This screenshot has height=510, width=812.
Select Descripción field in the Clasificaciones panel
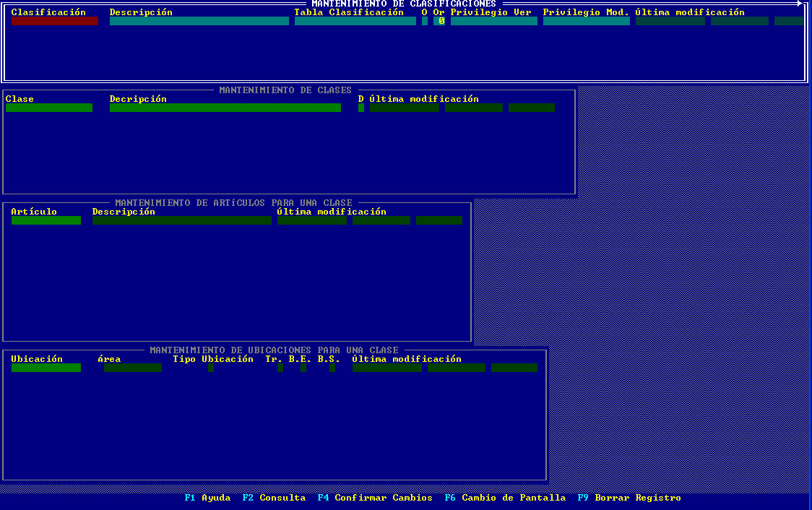tap(199, 21)
